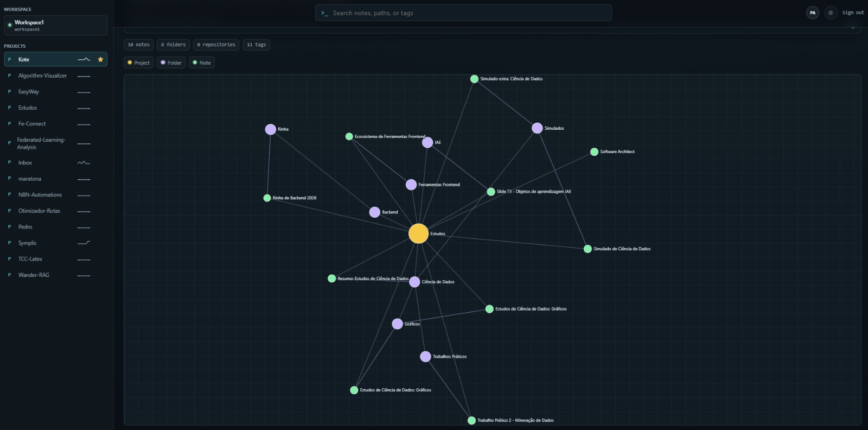This screenshot has height=430, width=868.
Task: Click the terminal prompt icon in search bar
Action: click(x=324, y=13)
